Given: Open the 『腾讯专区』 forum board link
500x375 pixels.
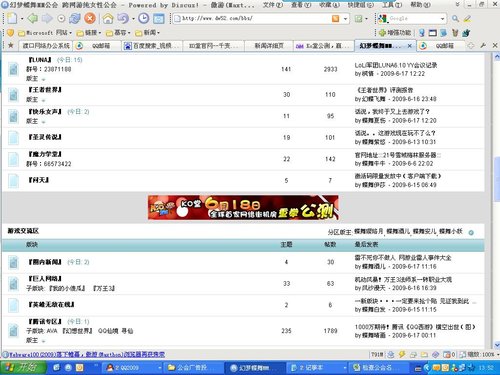Looking at the screenshot, I should click(45, 321).
